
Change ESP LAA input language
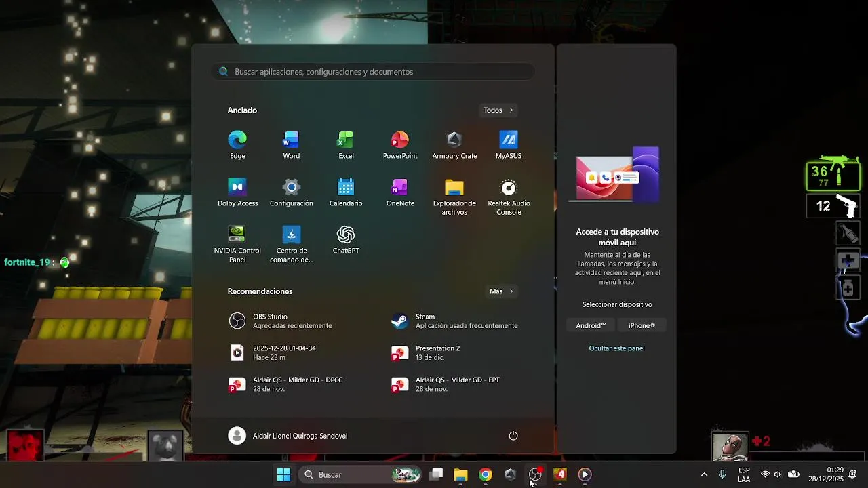click(x=744, y=474)
